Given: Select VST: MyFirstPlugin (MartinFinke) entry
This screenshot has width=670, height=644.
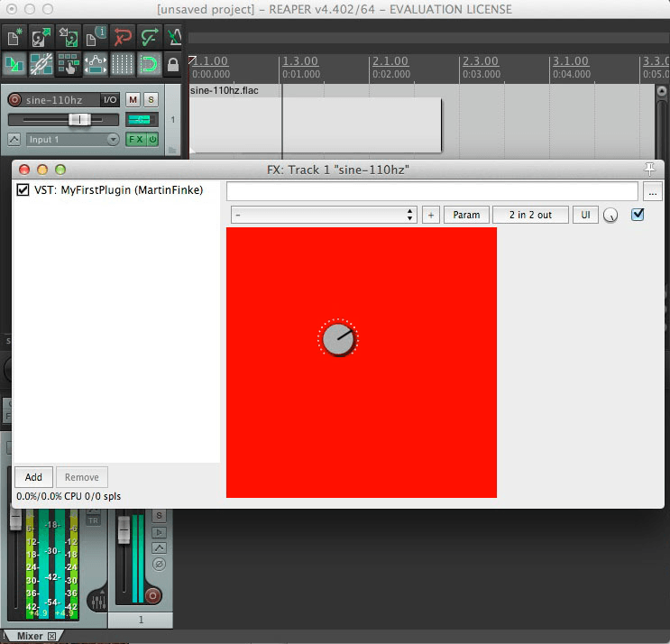Looking at the screenshot, I should point(118,189).
